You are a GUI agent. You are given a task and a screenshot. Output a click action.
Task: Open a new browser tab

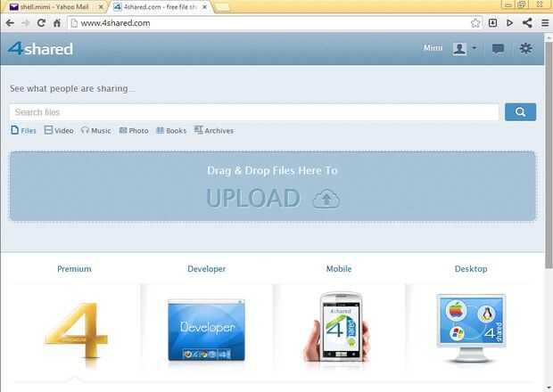pyautogui.click(x=222, y=7)
